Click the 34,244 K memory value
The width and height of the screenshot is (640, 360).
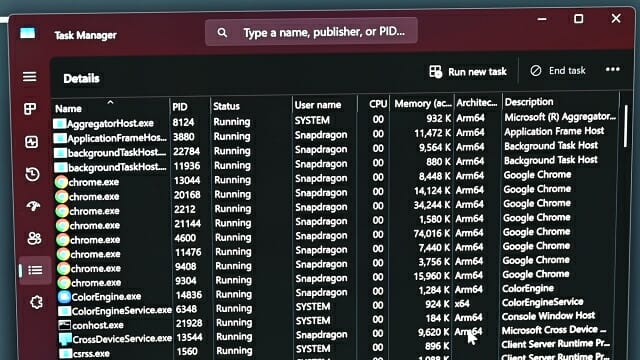click(x=432, y=205)
